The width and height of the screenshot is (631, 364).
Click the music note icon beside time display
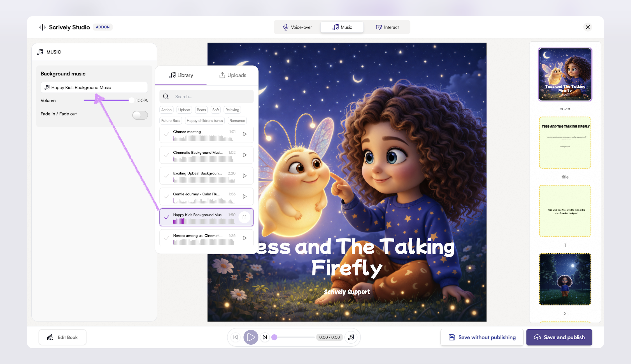351,337
